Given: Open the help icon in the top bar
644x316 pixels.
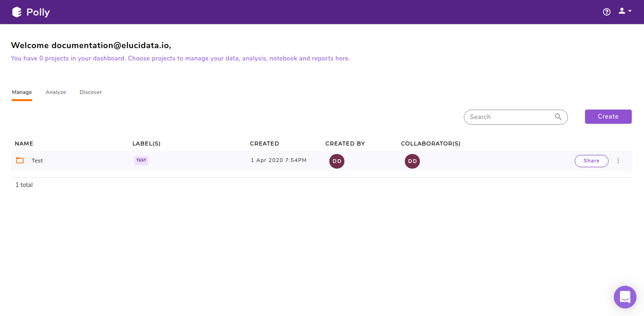Looking at the screenshot, I should (x=606, y=11).
